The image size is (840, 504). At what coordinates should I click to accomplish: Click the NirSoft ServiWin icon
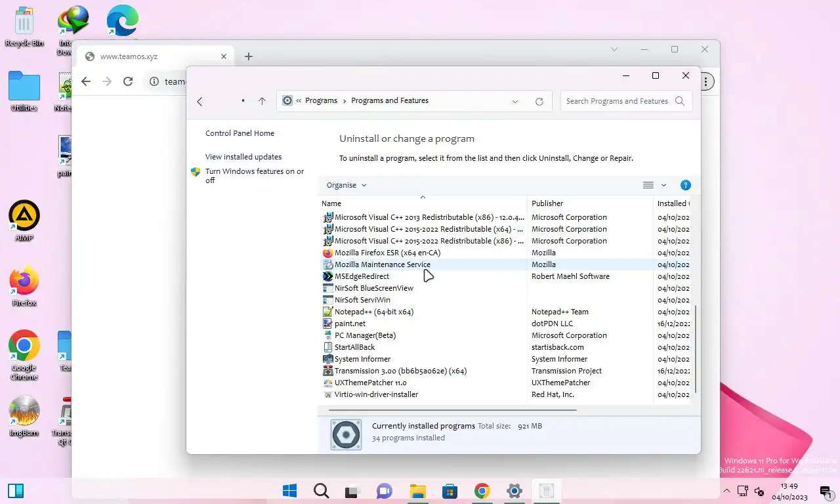tap(328, 300)
